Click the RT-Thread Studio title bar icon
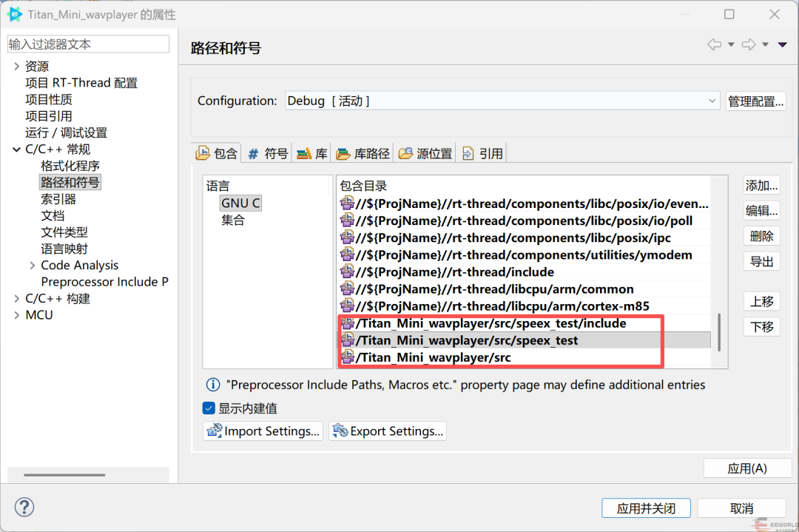Viewport: 799px width, 532px height. [15, 14]
